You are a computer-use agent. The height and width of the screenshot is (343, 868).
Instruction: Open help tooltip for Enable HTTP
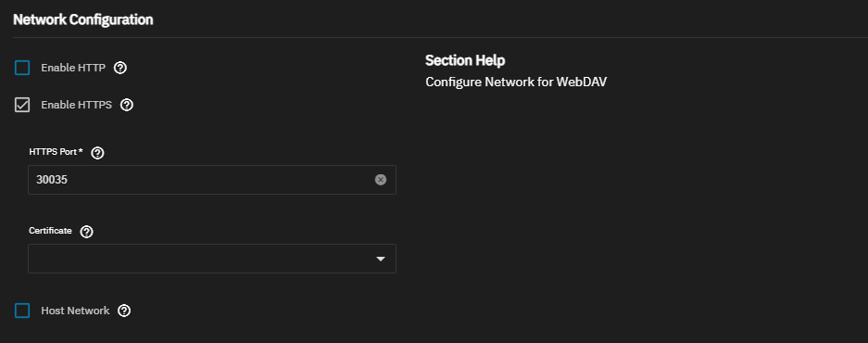coord(120,69)
